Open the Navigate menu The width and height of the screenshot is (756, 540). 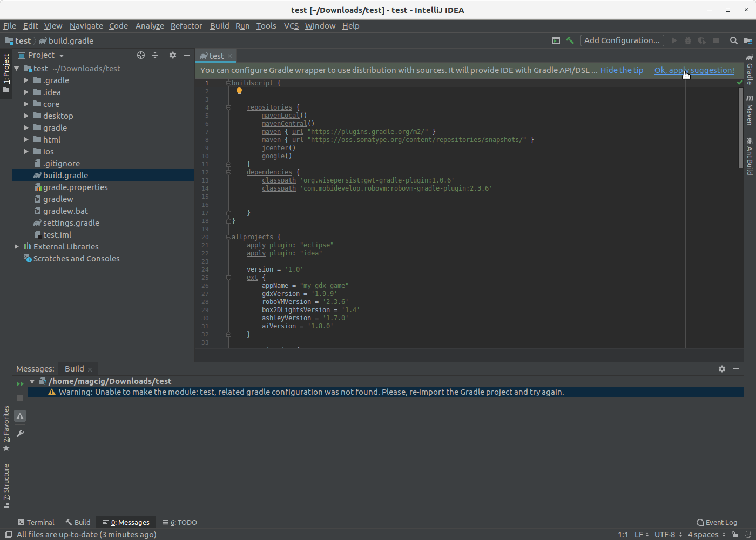(x=86, y=26)
